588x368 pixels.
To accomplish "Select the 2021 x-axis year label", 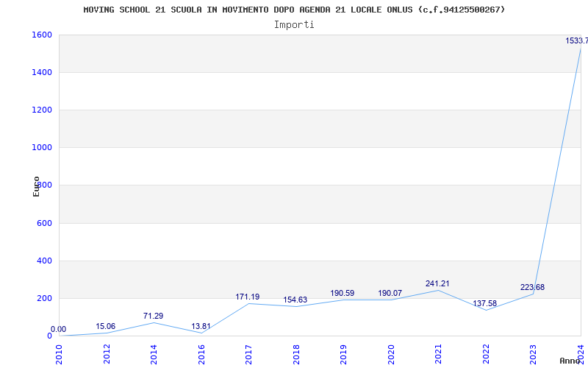I will 438,353.
